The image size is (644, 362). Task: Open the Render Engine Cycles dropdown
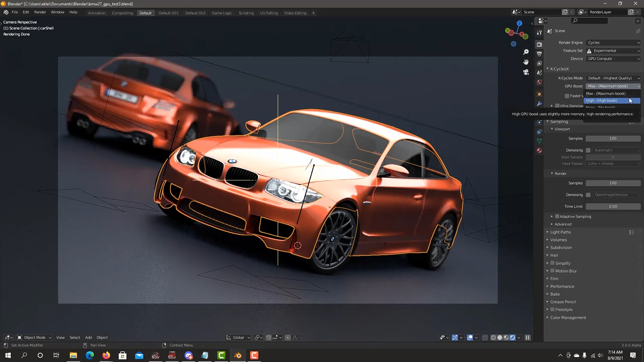[x=613, y=43]
